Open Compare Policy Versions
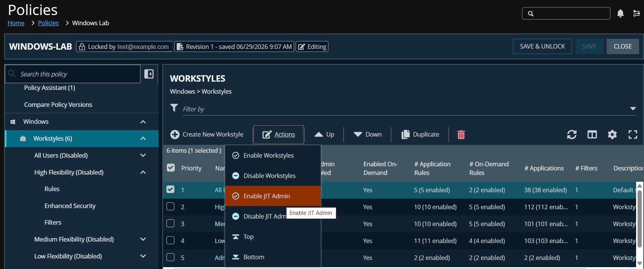Image resolution: width=644 pixels, height=269 pixels. [x=58, y=105]
